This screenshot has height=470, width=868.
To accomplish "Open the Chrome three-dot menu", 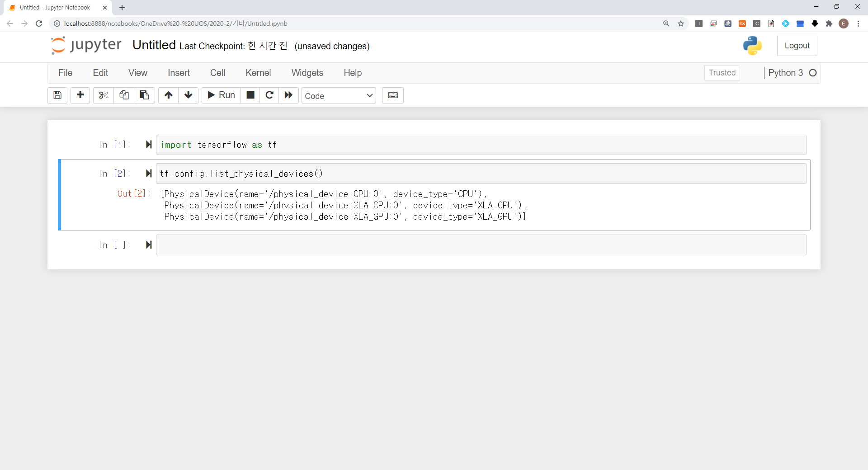I will [x=858, y=23].
